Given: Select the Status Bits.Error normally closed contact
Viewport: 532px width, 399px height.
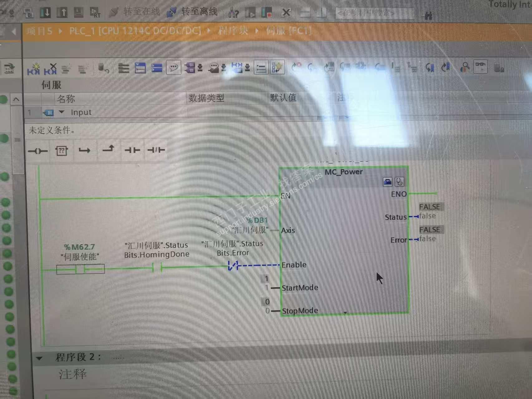Looking at the screenshot, I should click(233, 266).
